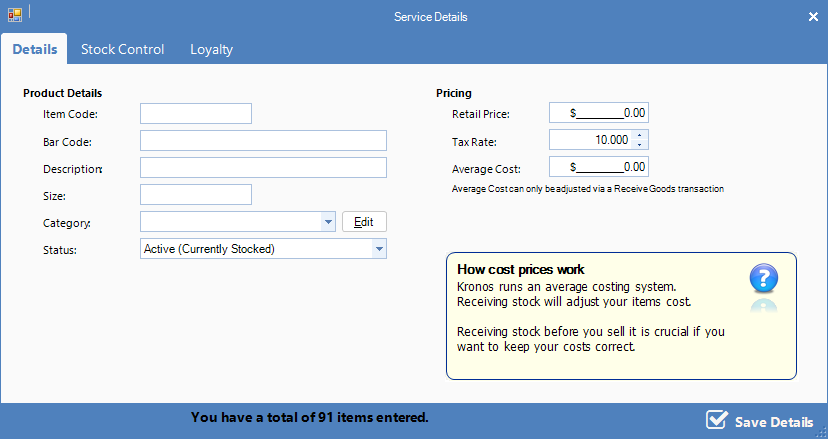Image resolution: width=828 pixels, height=439 pixels.
Task: Decrease Tax Rate with the down arrow
Action: pyautogui.click(x=640, y=145)
